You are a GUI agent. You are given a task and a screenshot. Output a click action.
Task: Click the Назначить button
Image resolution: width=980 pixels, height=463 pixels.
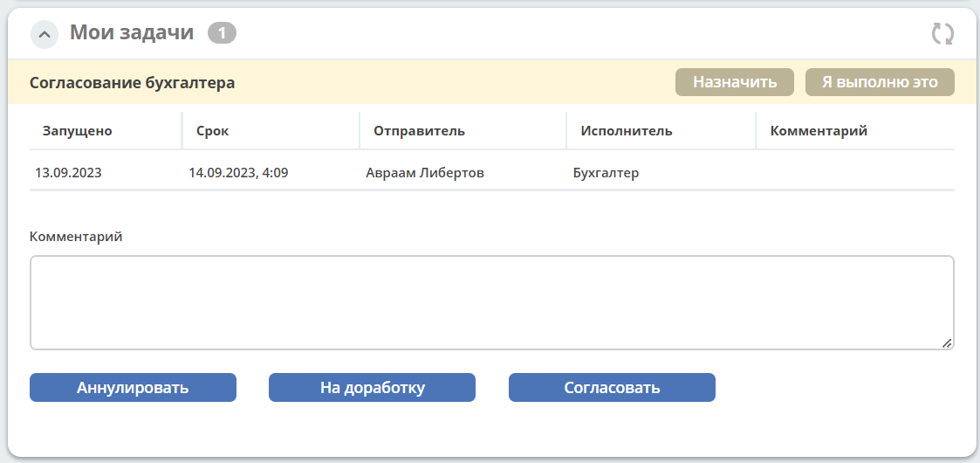(735, 82)
